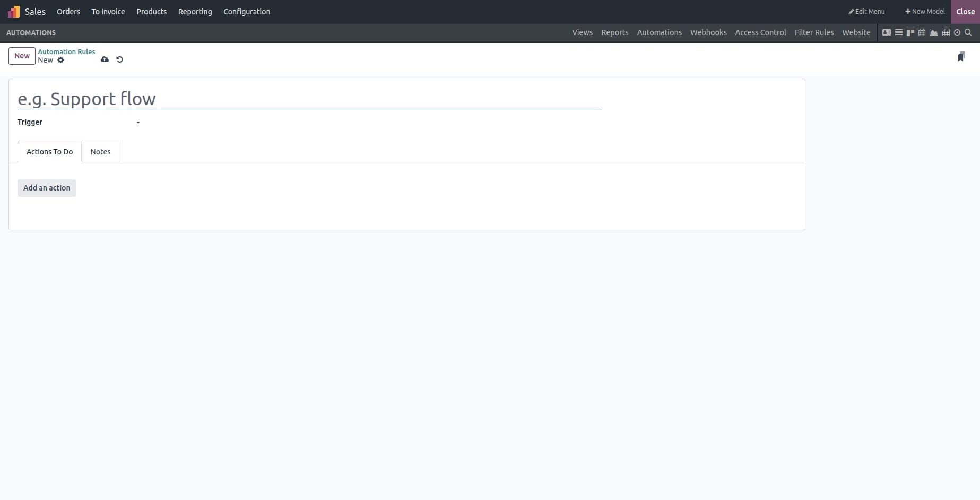Click the rule name field 'e.g. Support flow'
This screenshot has height=500, width=980.
coord(309,99)
